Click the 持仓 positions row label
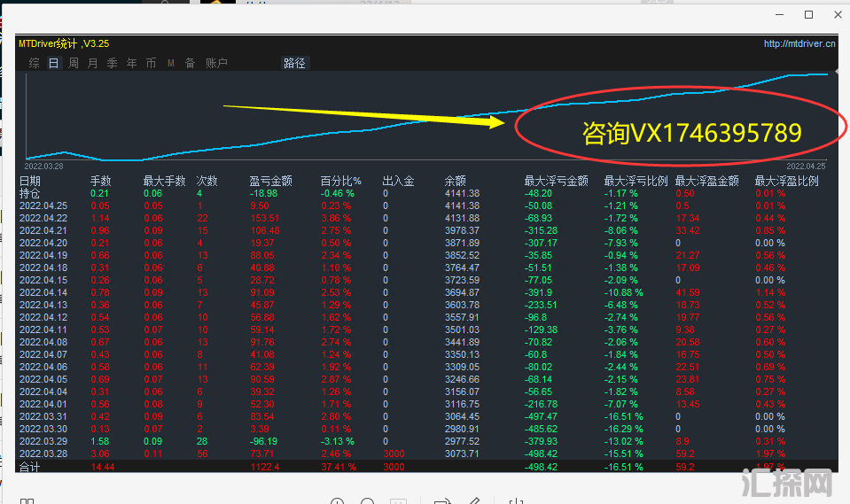 (29, 193)
